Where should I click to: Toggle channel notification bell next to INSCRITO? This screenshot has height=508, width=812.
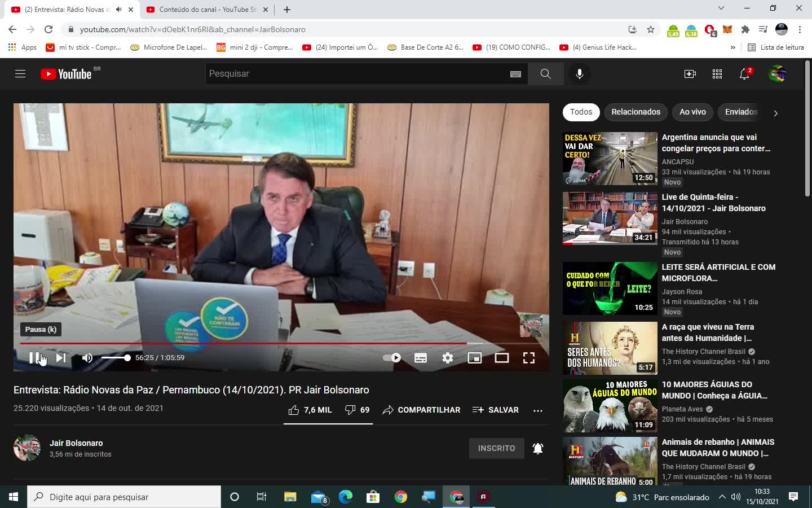tap(538, 448)
